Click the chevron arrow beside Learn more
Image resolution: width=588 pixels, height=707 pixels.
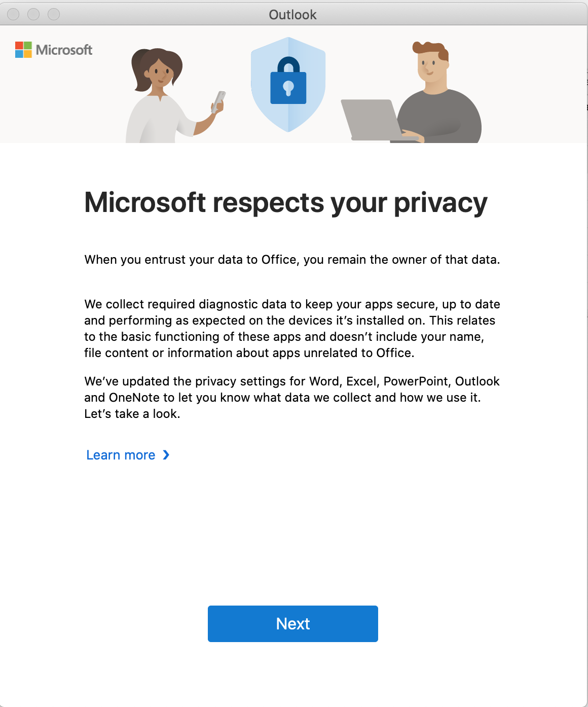[x=166, y=455]
